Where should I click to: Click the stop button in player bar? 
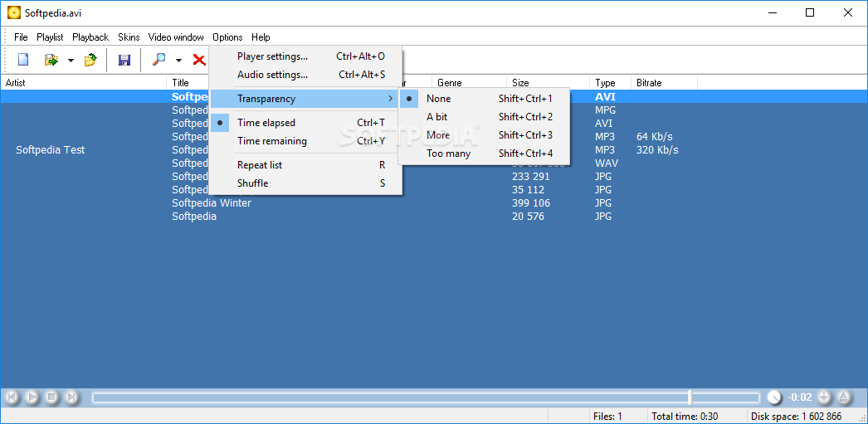(52, 397)
